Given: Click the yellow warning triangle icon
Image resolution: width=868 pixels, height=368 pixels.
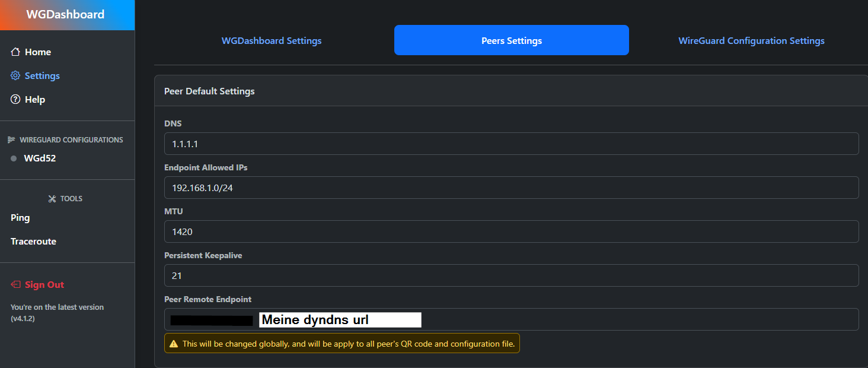Looking at the screenshot, I should point(174,344).
